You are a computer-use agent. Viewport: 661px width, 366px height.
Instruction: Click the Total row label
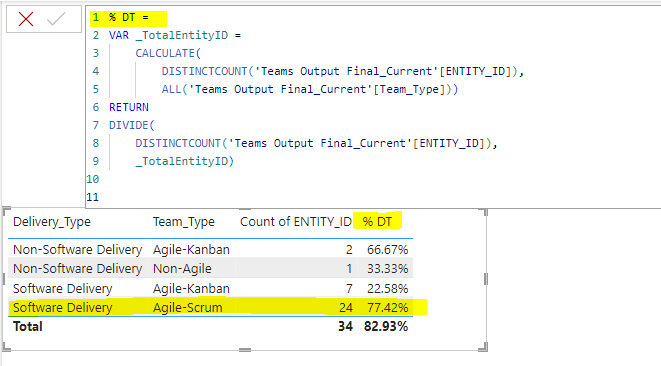[28, 327]
